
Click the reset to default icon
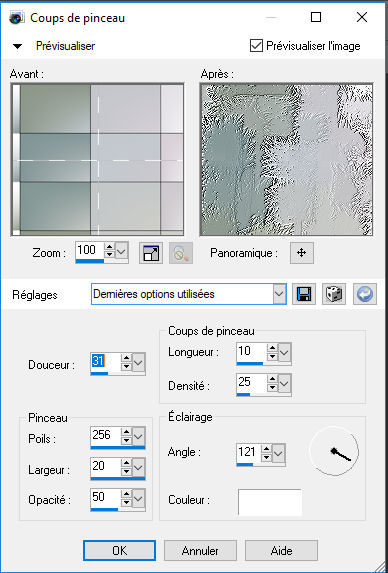pyautogui.click(x=365, y=294)
